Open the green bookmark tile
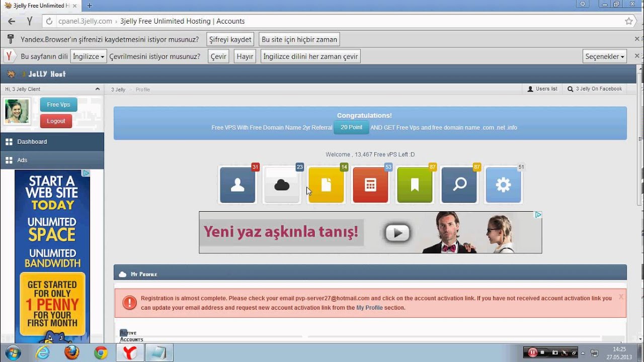The height and width of the screenshot is (362, 644). point(415,185)
